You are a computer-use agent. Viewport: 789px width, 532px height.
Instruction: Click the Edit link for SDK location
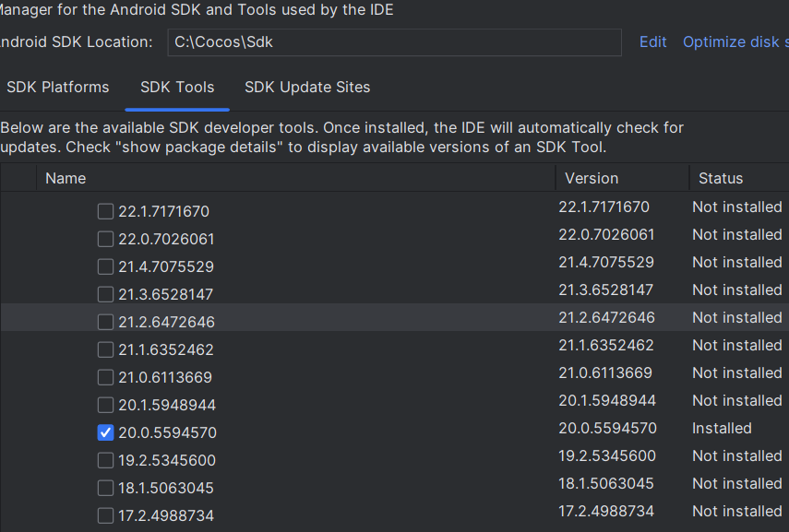pyautogui.click(x=653, y=42)
